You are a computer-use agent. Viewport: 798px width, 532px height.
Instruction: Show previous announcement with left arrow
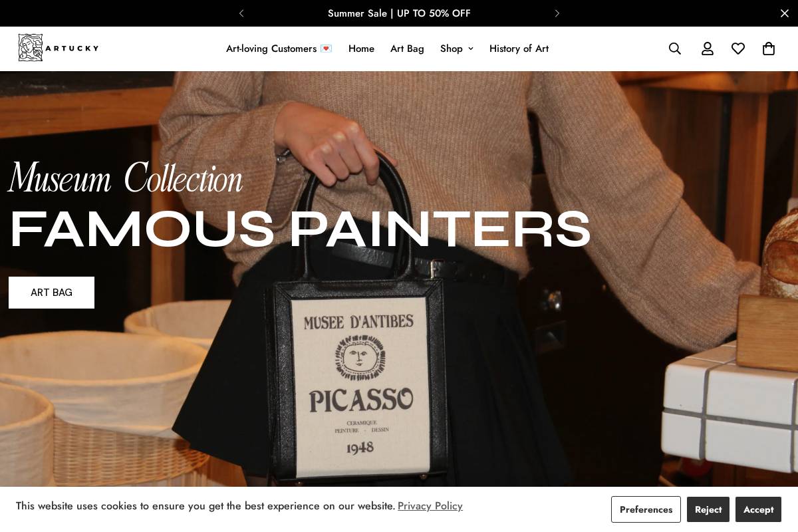point(241,13)
